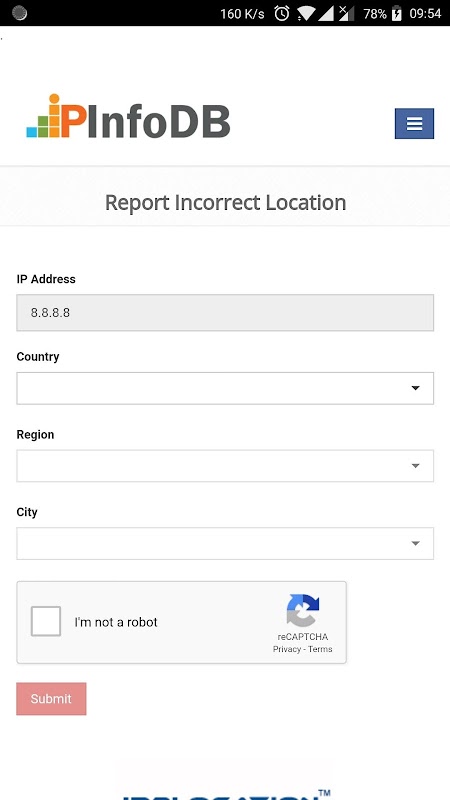Open the hamburger navigation menu

(x=414, y=123)
